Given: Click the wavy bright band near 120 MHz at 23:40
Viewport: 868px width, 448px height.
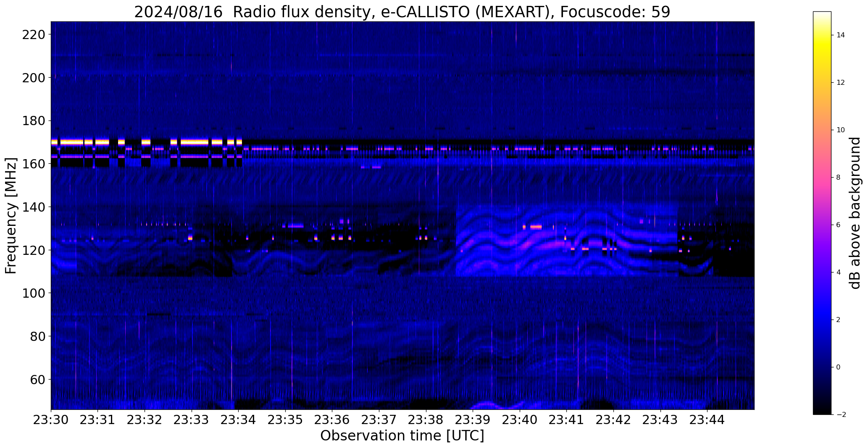Looking at the screenshot, I should 520,244.
